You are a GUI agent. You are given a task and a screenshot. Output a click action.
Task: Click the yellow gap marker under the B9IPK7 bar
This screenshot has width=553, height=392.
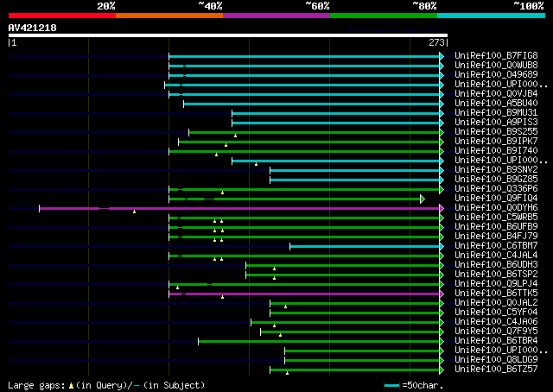[x=226, y=145]
